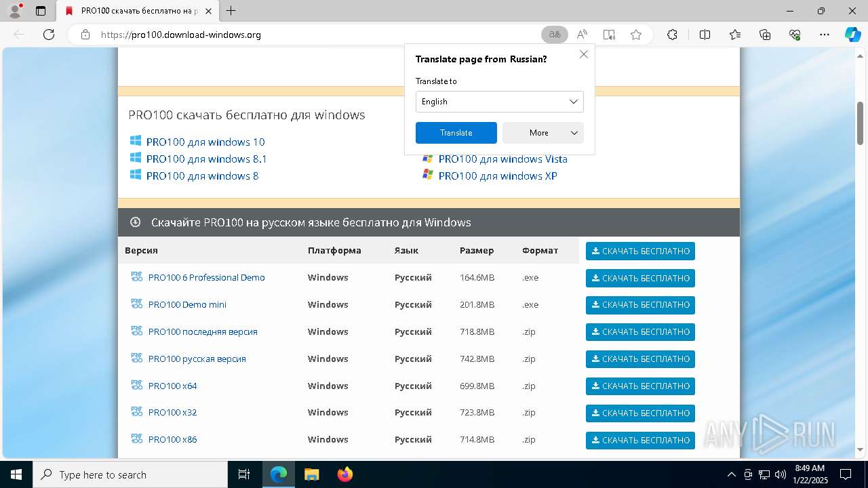This screenshot has width=868, height=488.
Task: Open the network status icon
Action: click(764, 474)
